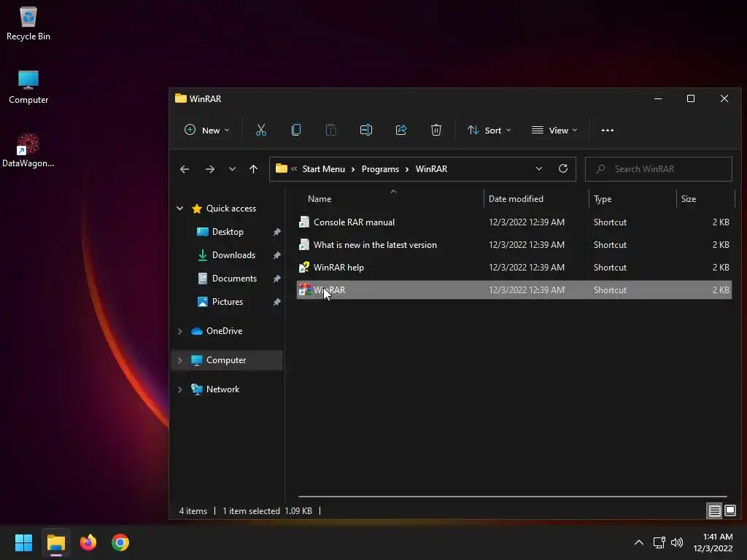Image resolution: width=747 pixels, height=560 pixels.
Task: Click the Rename icon in toolbar
Action: [x=366, y=130]
